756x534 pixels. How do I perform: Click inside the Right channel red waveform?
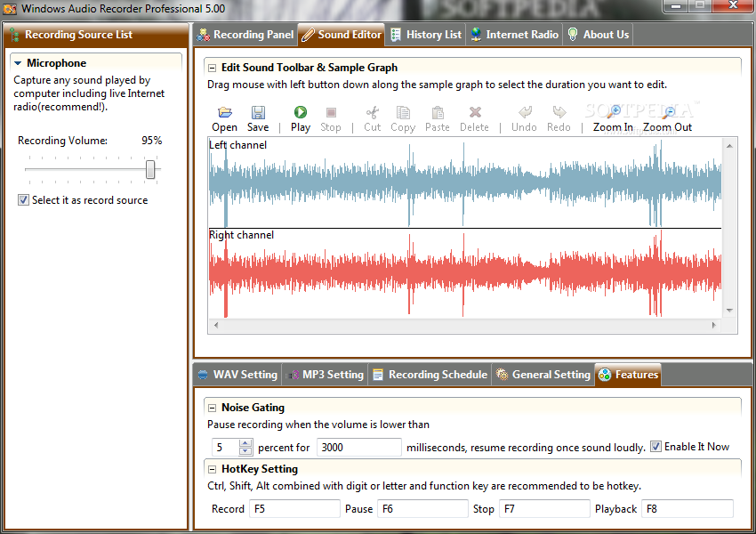[x=465, y=274]
